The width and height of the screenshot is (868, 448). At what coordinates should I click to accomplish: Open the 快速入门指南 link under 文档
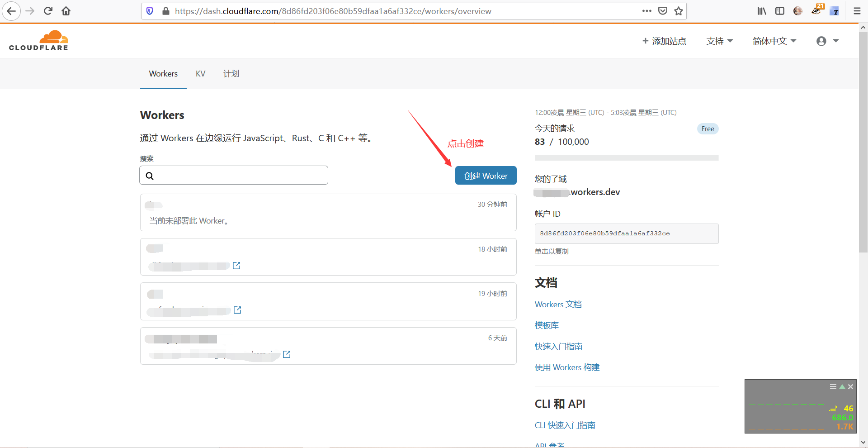tap(558, 347)
